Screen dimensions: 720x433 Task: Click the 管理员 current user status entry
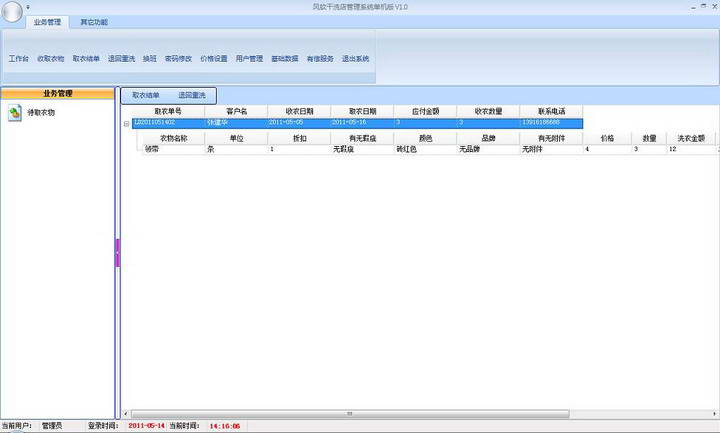click(51, 426)
